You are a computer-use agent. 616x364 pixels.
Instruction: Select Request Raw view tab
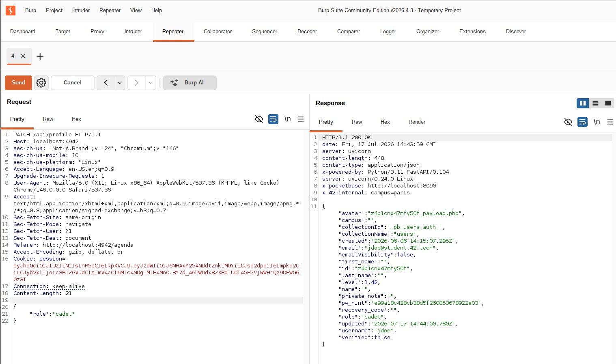point(48,119)
